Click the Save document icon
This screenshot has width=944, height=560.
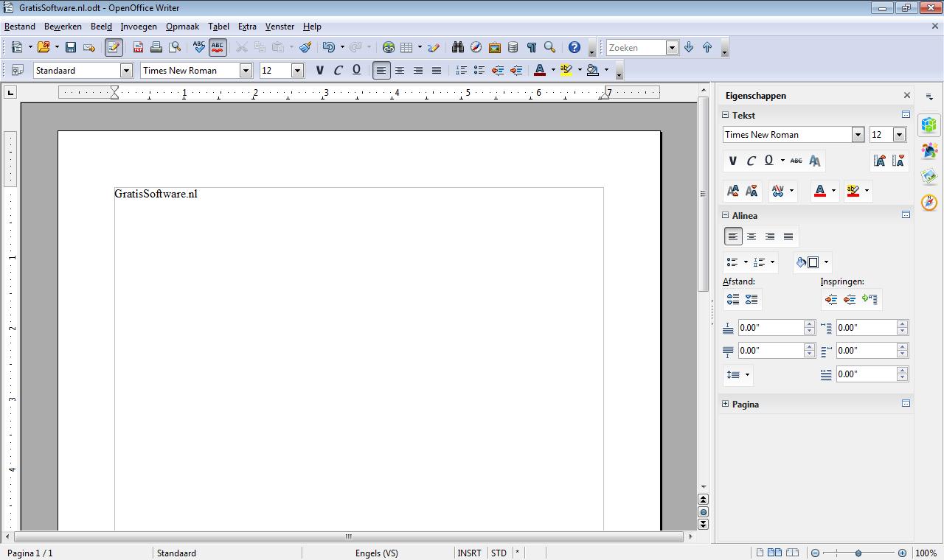point(71,47)
